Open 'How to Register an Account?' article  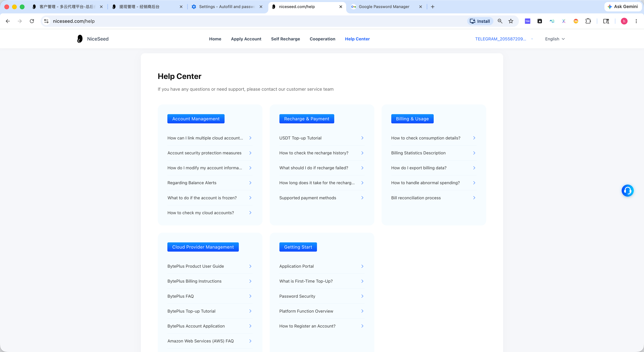[x=322, y=326]
